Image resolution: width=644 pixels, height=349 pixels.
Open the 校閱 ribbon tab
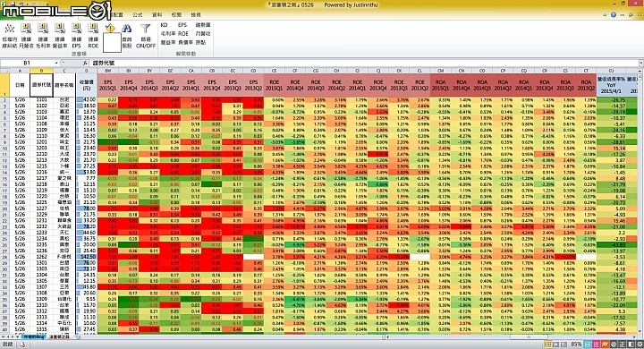(x=176, y=15)
